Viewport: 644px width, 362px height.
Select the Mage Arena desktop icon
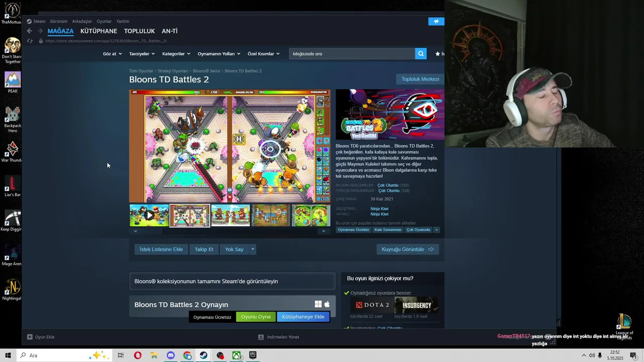tap(12, 255)
